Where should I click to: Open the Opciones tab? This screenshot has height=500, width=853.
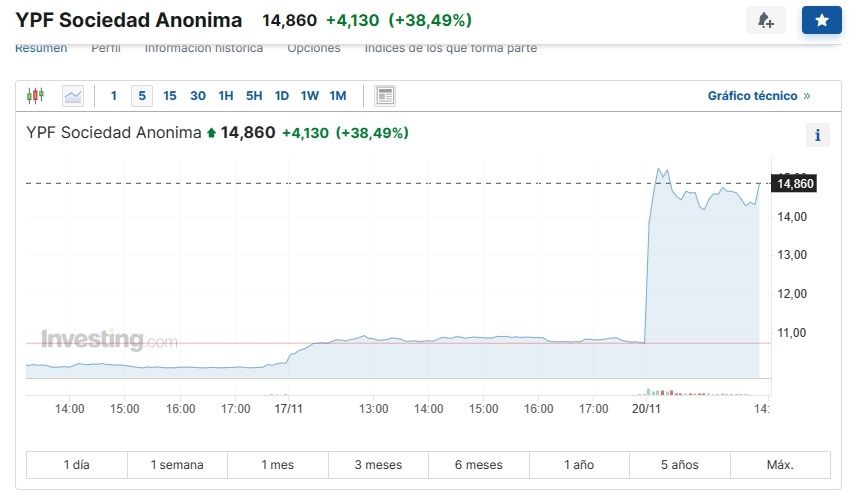pos(313,48)
